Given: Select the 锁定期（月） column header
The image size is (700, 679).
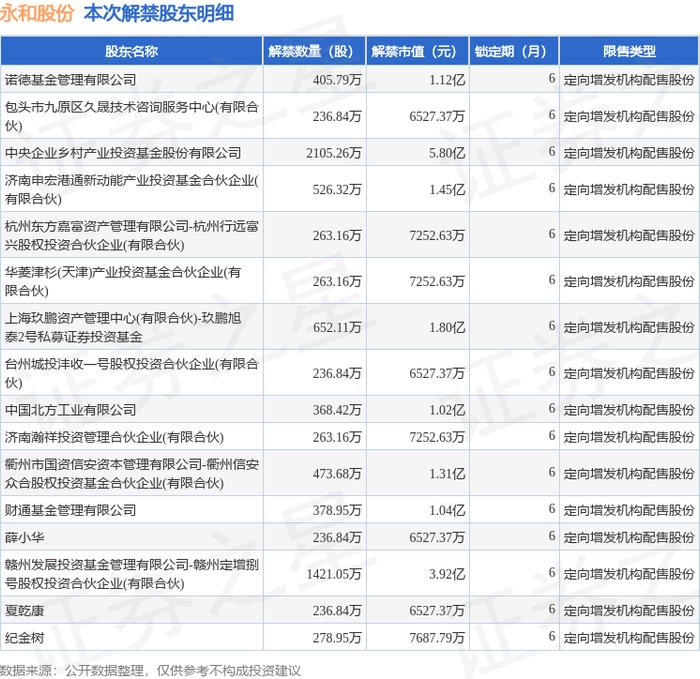Looking at the screenshot, I should [514, 51].
